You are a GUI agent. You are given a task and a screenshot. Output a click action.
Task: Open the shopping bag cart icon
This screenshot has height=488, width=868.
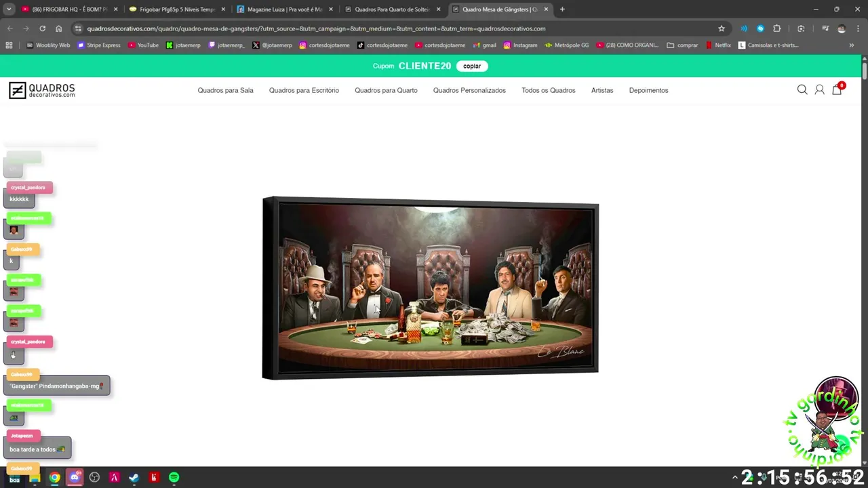[x=837, y=89]
